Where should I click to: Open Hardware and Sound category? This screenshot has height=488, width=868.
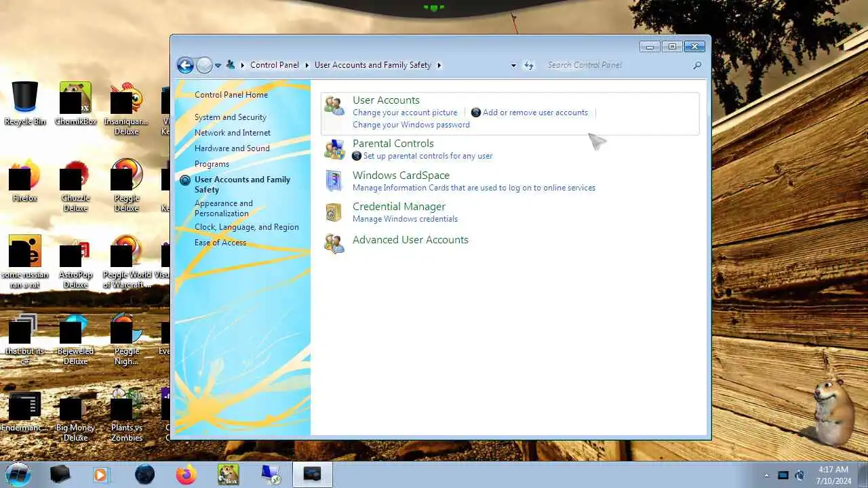[232, 148]
